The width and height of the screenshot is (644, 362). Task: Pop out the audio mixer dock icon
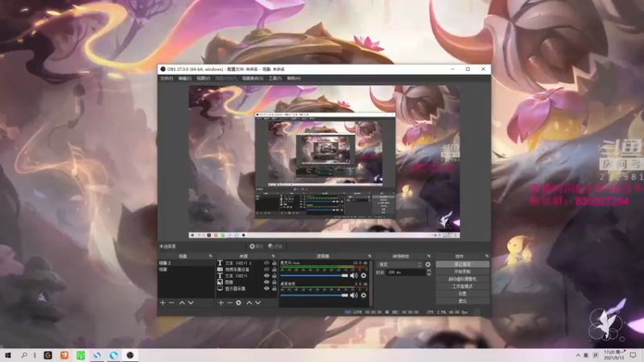click(x=369, y=256)
